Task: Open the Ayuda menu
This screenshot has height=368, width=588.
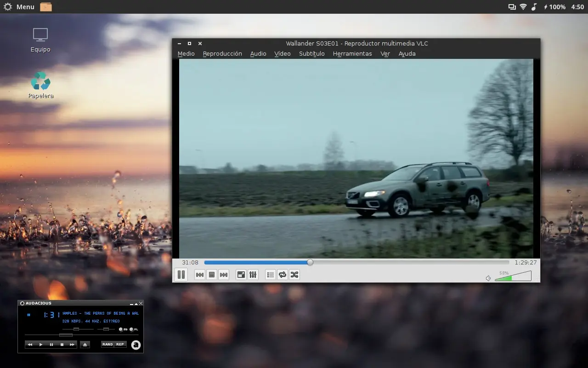Action: (x=407, y=54)
